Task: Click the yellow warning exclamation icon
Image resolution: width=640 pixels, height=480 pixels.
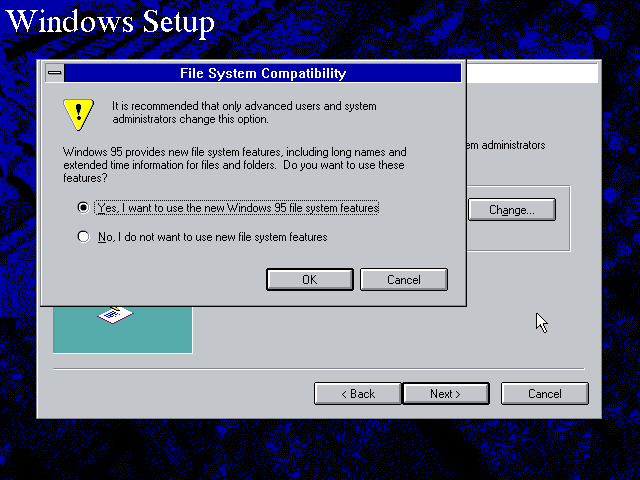Action: pos(78,114)
